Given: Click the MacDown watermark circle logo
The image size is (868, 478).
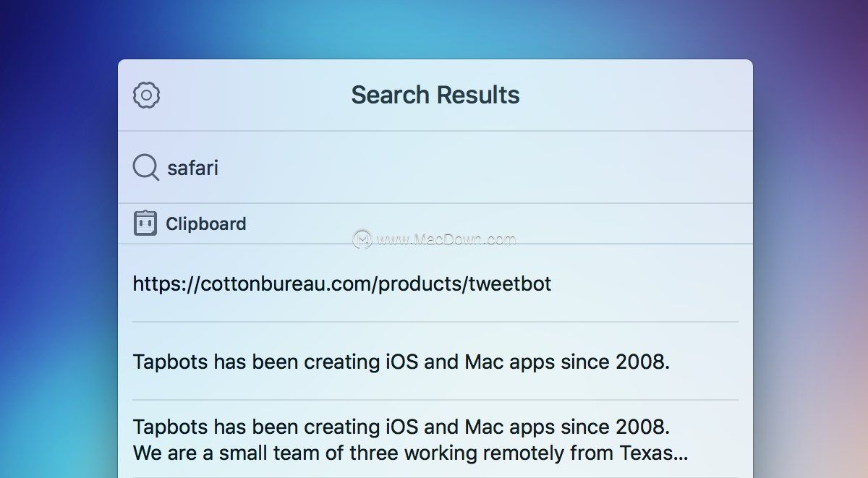Looking at the screenshot, I should coord(362,239).
